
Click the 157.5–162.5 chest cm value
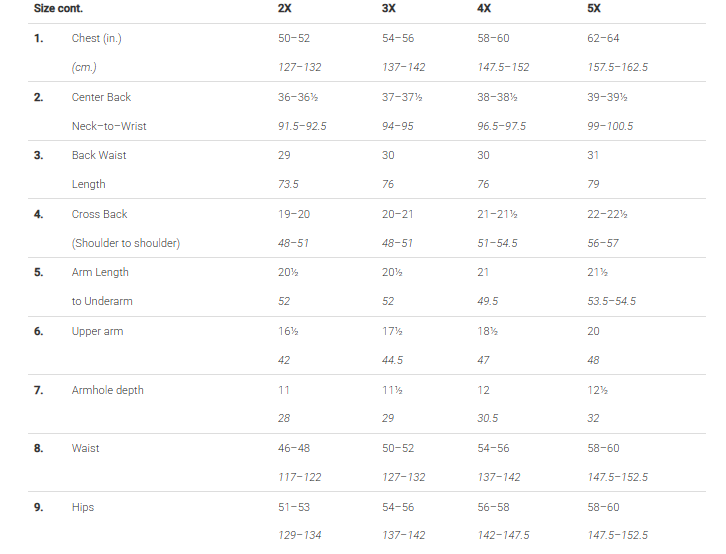pyautogui.click(x=617, y=68)
